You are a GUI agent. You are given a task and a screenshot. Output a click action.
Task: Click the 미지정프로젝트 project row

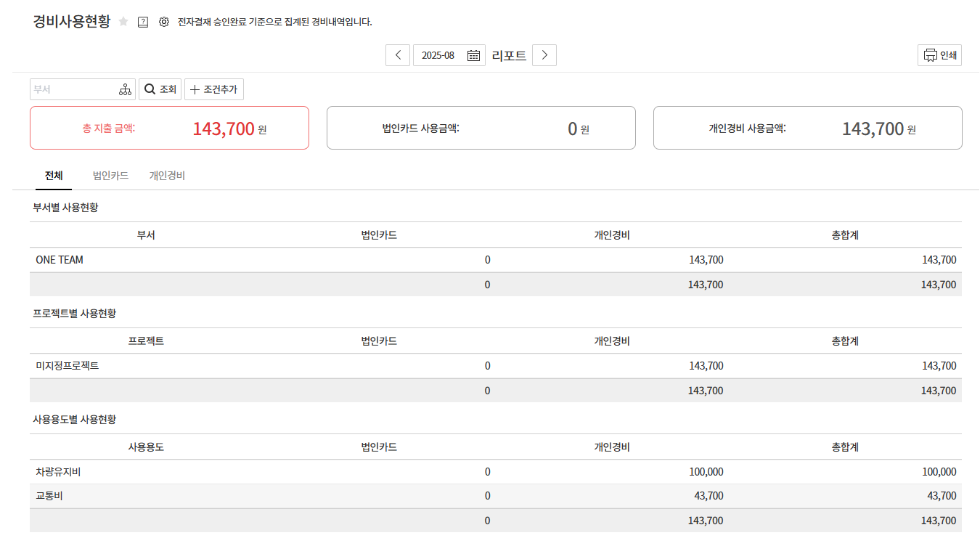pos(68,366)
